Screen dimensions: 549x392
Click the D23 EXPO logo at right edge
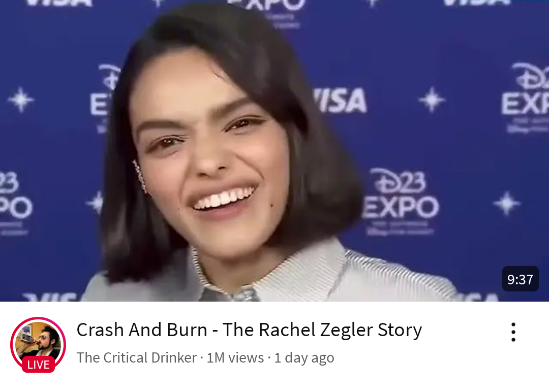point(525,98)
